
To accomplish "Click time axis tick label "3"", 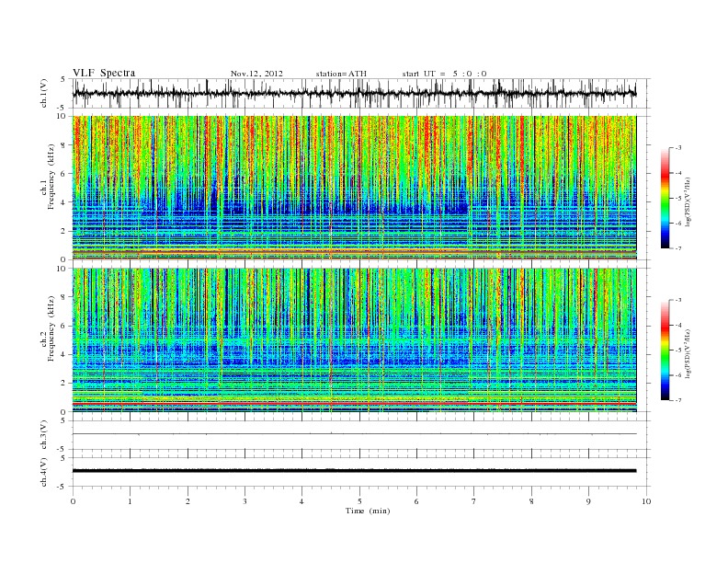I will click(x=245, y=501).
